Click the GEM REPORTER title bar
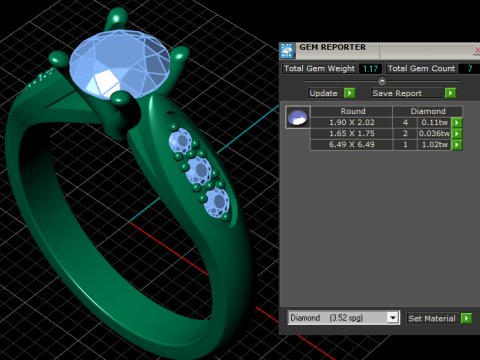 click(379, 50)
